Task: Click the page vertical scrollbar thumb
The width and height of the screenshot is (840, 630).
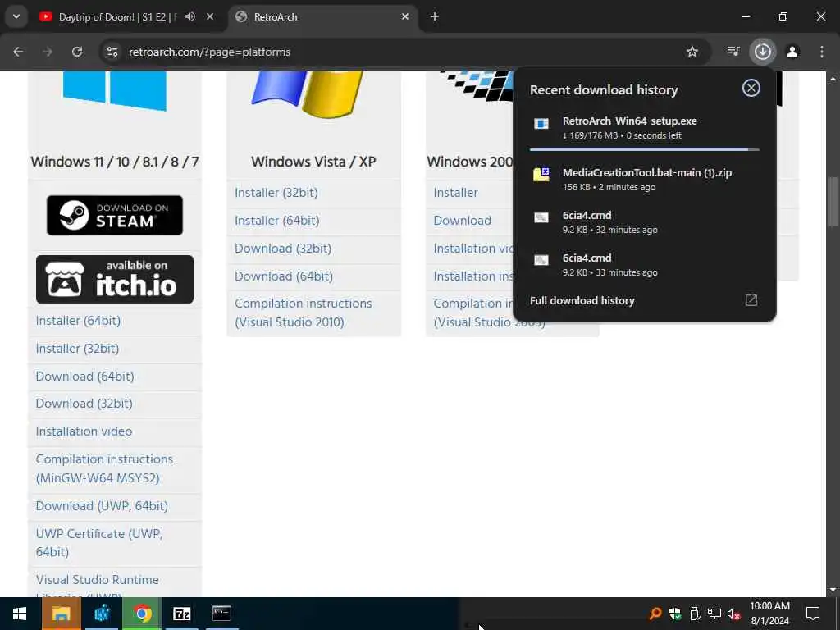Action: click(833, 202)
